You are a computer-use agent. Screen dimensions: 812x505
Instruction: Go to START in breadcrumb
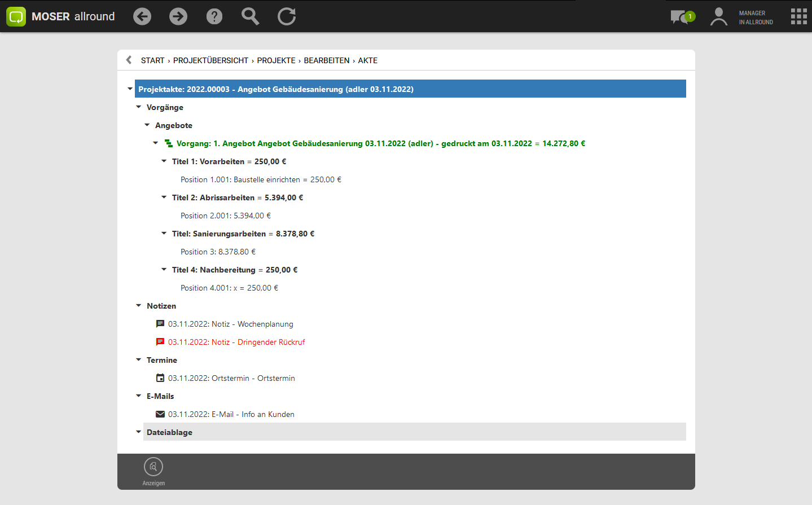pyautogui.click(x=152, y=60)
